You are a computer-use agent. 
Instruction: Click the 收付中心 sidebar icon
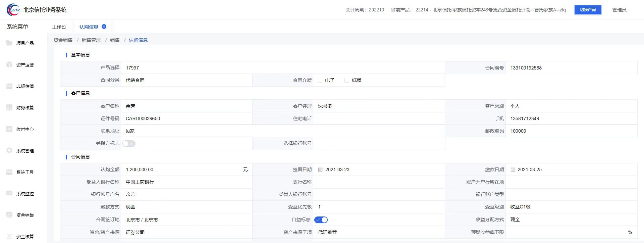9,129
